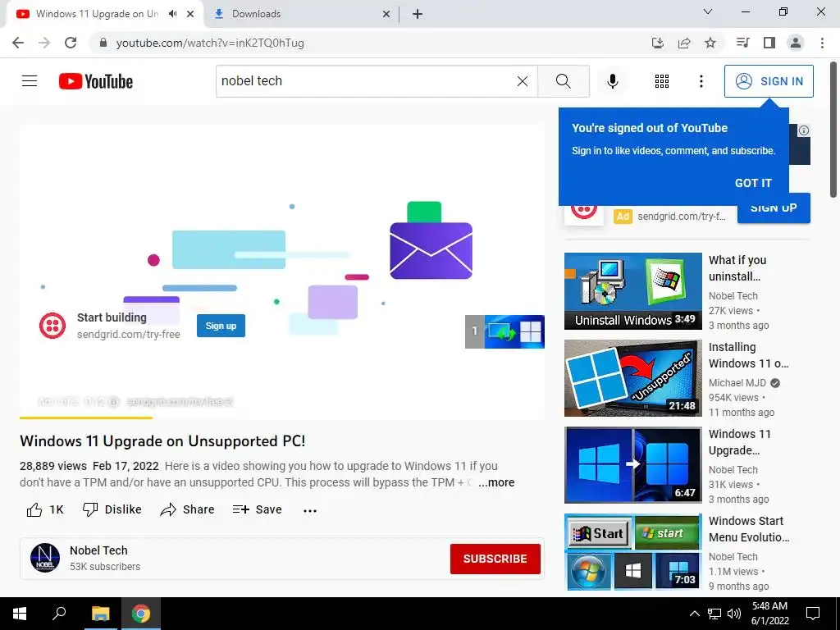Screen dimensions: 840x630
Task: Open the volume tray icon
Action: pyautogui.click(x=734, y=614)
